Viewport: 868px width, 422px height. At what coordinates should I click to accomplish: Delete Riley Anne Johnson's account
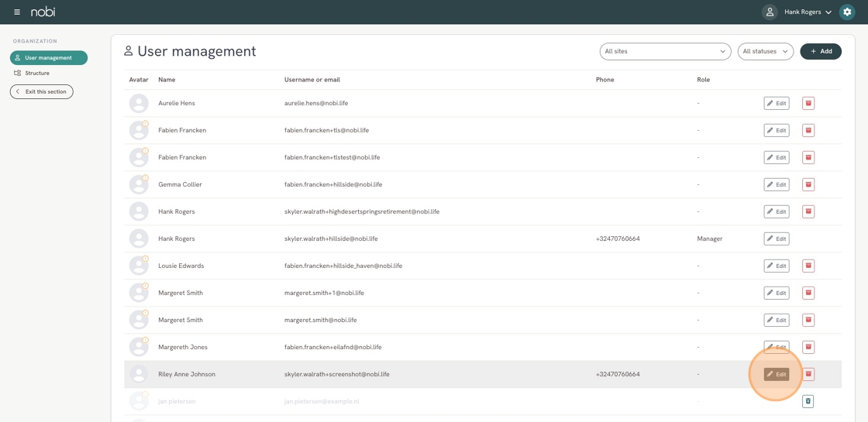pyautogui.click(x=808, y=374)
